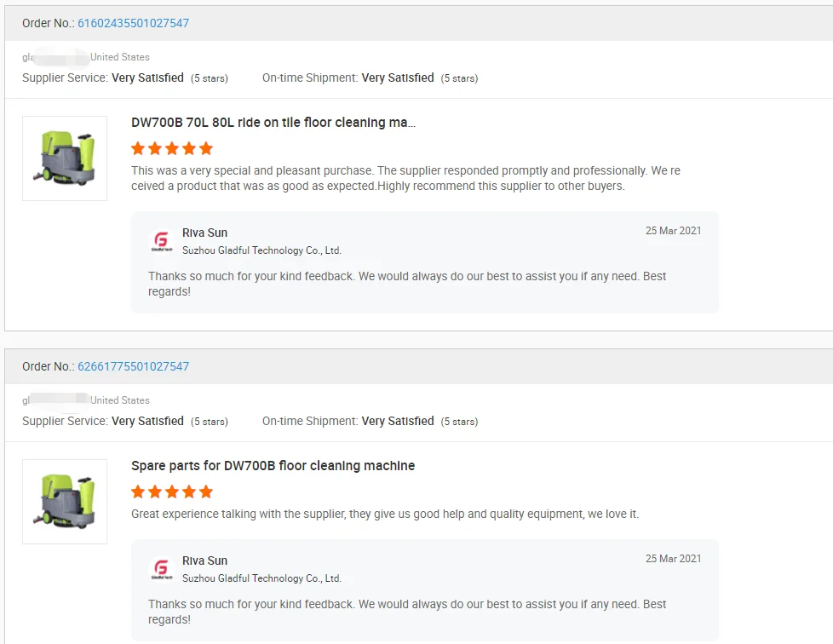Open order number 62661775501027547 link

[133, 366]
